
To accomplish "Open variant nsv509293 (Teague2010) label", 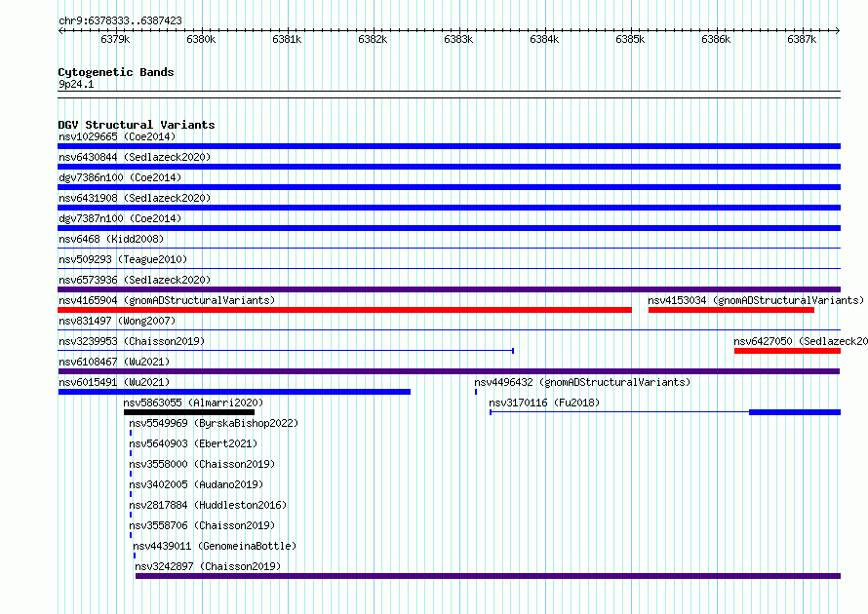I will click(123, 259).
